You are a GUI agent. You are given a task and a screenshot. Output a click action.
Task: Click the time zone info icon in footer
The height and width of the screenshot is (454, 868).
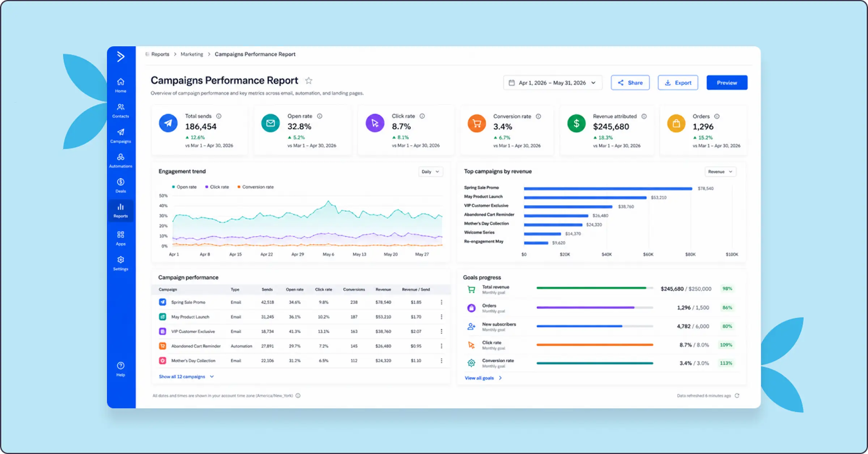point(298,396)
